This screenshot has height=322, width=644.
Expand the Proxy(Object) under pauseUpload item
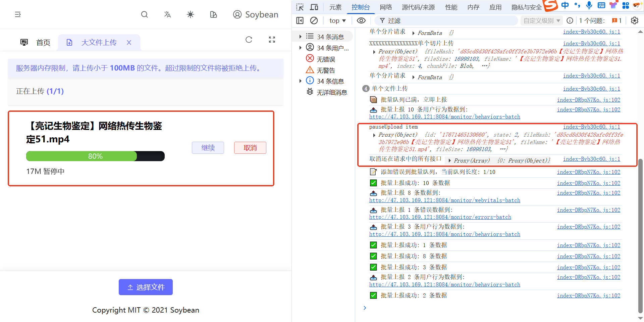(x=374, y=135)
